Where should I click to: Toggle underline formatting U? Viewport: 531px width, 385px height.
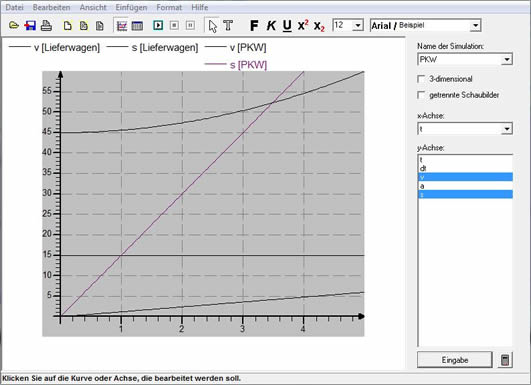point(287,26)
